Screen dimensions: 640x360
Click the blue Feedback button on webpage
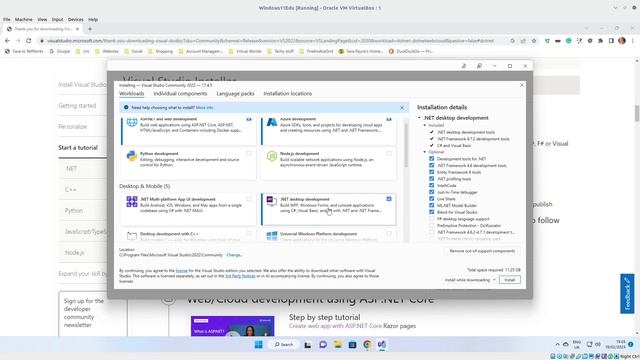coord(627,293)
